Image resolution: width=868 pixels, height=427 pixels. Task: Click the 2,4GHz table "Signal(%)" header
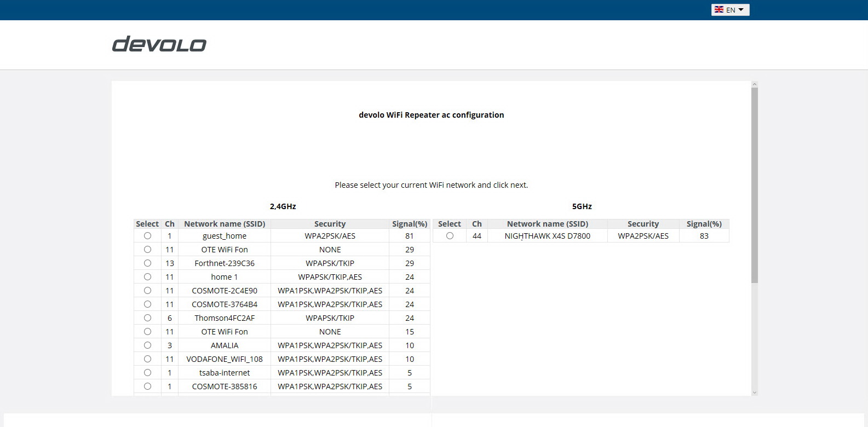point(410,224)
